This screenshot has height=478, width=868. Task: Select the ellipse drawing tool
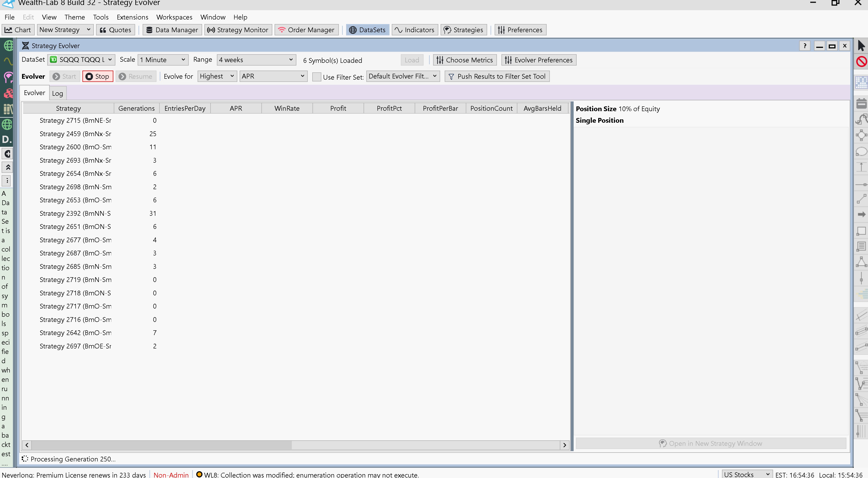pyautogui.click(x=861, y=152)
